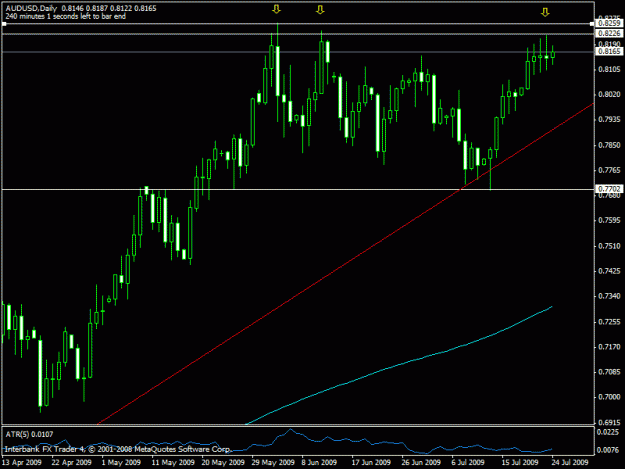Select the horizontal line at 0.7702

coord(298,189)
